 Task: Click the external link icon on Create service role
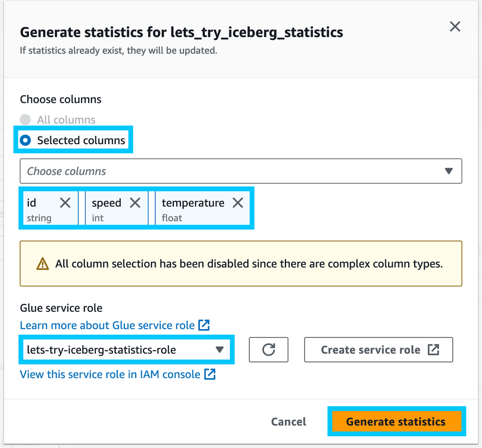(434, 350)
